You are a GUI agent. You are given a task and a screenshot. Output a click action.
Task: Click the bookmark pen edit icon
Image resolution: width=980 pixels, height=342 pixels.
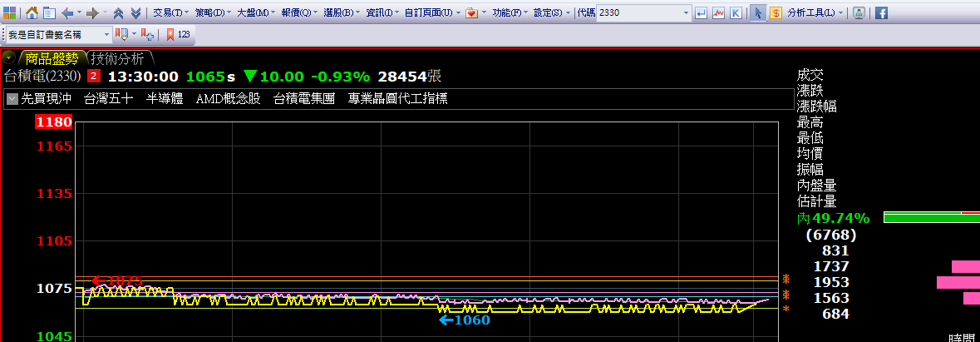(122, 34)
